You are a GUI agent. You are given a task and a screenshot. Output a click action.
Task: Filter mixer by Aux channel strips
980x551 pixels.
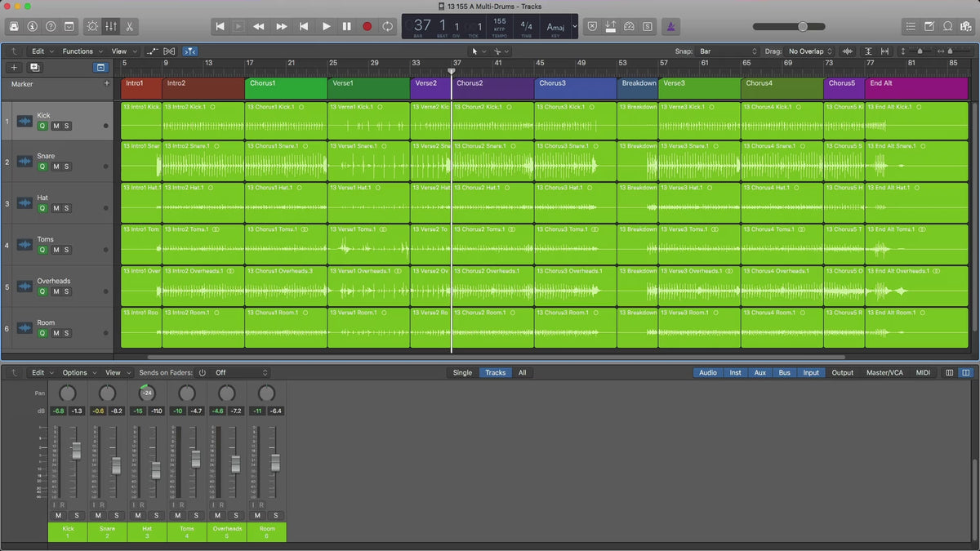coord(759,373)
